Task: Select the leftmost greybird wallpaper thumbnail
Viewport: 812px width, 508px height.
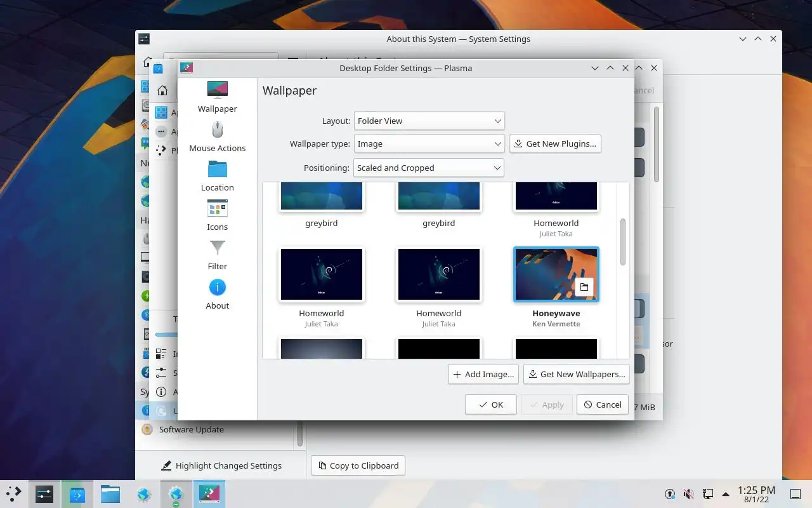Action: point(322,196)
